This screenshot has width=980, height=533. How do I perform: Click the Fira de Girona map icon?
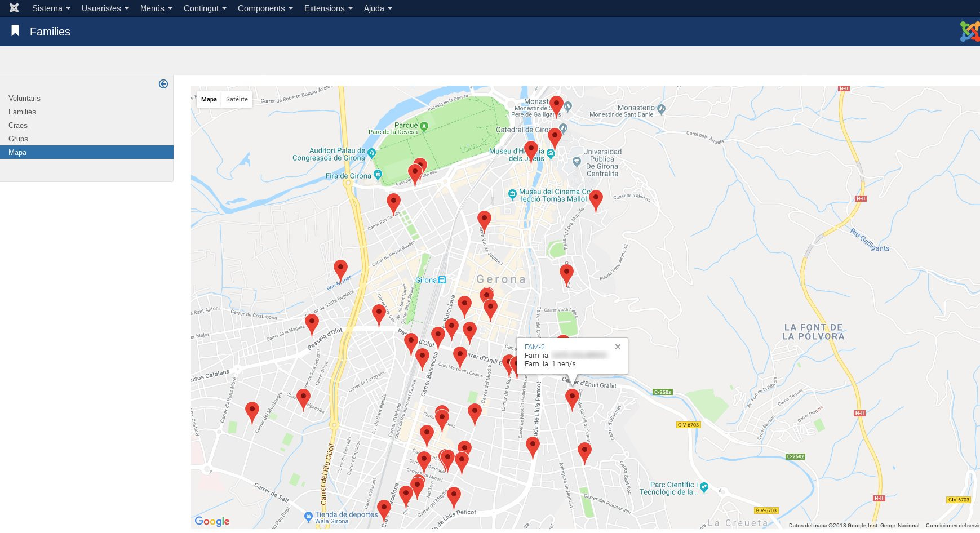tap(378, 175)
